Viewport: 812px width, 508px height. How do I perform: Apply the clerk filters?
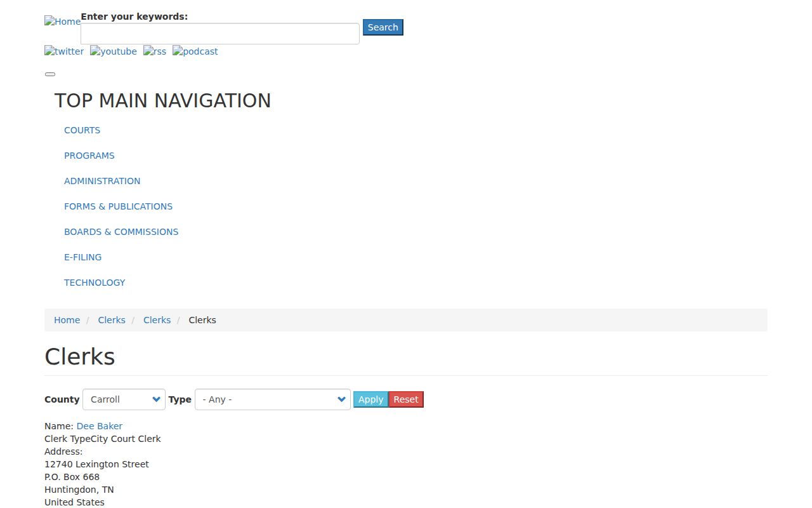point(370,399)
